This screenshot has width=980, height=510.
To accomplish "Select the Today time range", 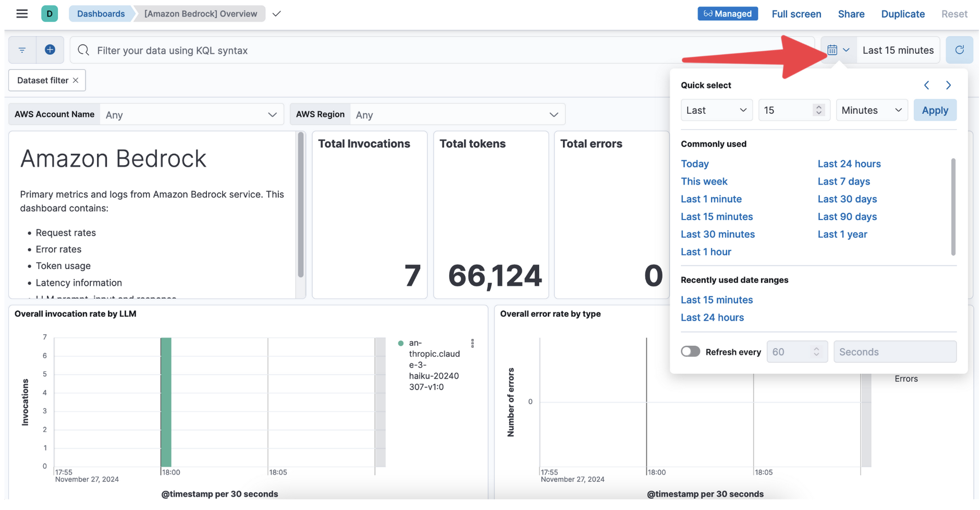I will point(694,164).
